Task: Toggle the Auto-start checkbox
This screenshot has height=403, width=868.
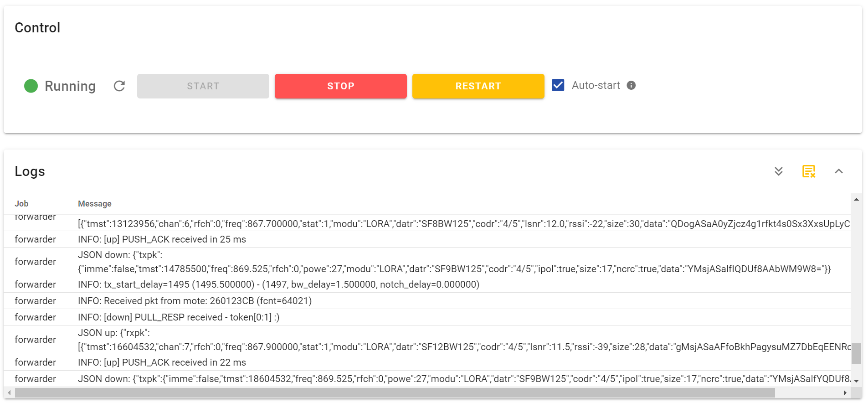Action: click(x=558, y=85)
